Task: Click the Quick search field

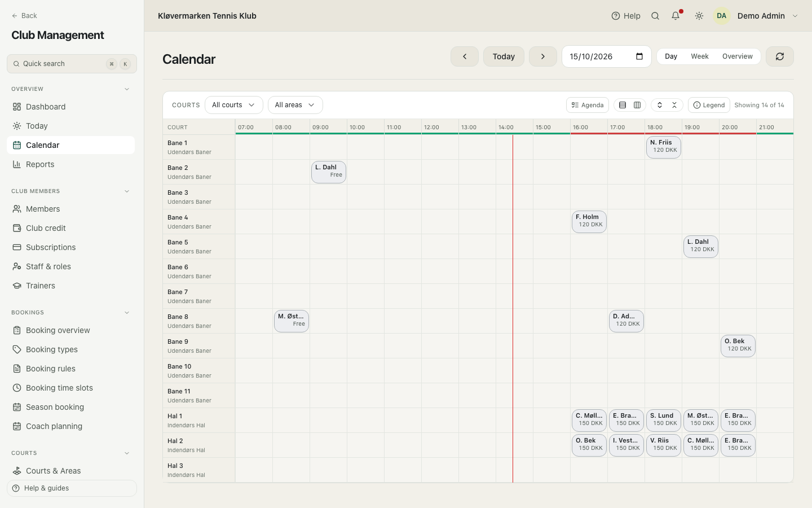Action: coord(72,64)
